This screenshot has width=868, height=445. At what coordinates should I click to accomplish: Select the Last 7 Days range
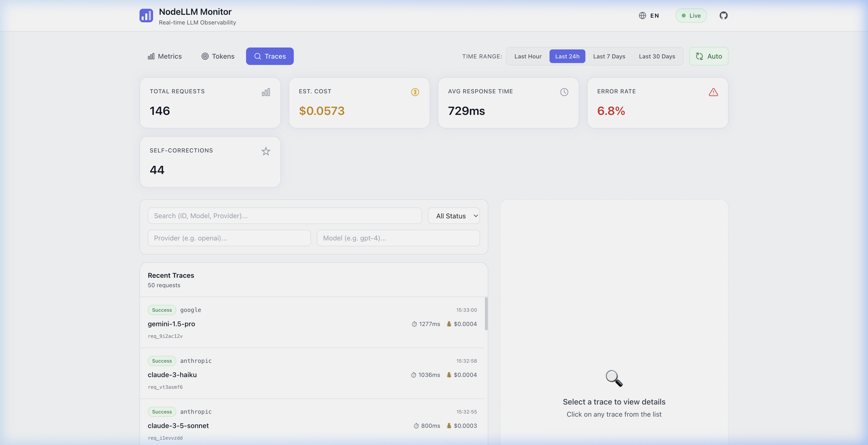(x=609, y=56)
